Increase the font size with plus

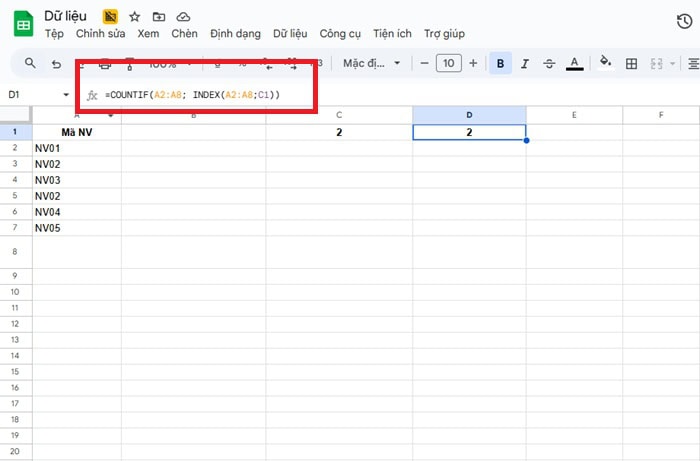click(473, 63)
